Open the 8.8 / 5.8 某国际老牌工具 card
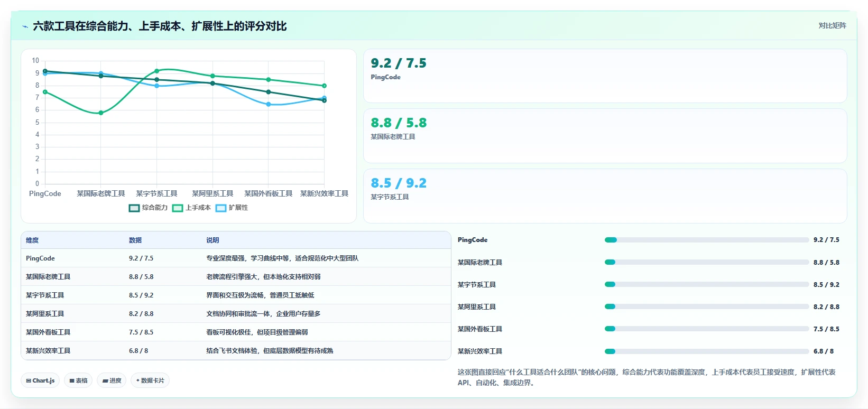Viewport: 868px width, 409px height. 605,136
